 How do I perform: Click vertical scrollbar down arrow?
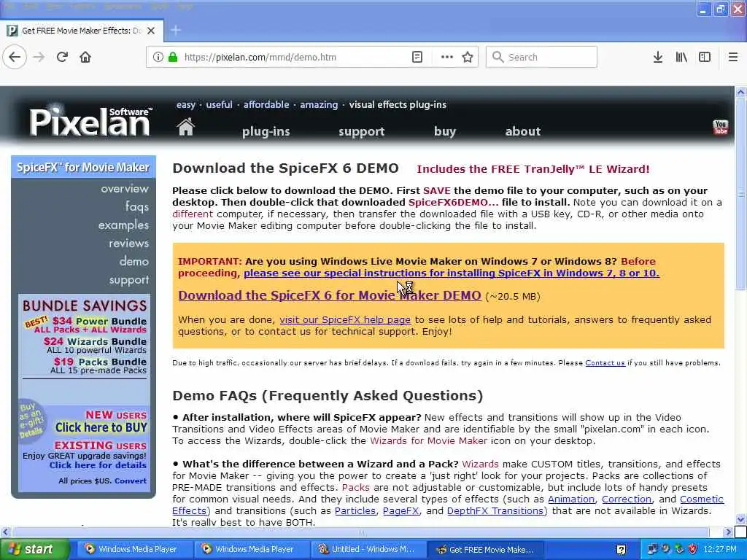(740, 519)
